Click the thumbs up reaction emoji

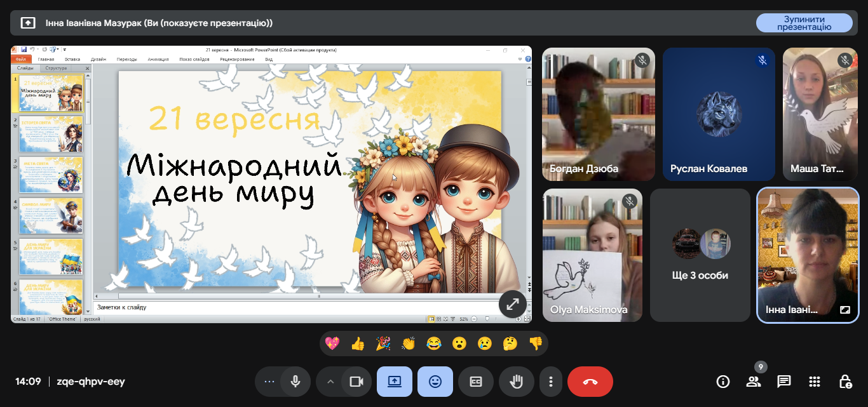tap(358, 344)
